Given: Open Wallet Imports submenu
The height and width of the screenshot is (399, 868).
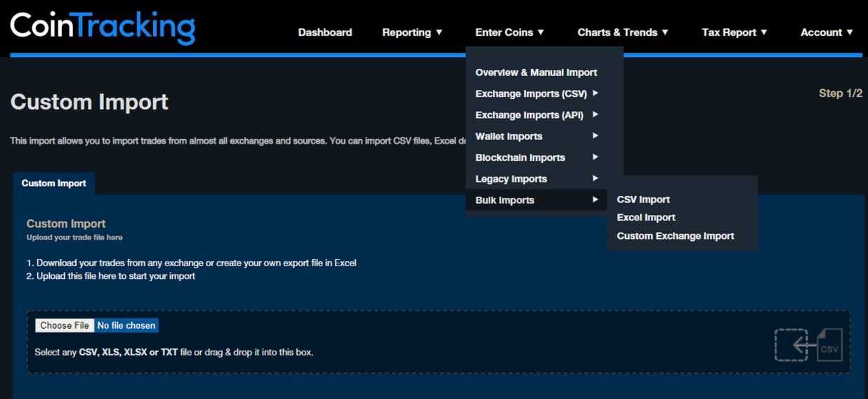Looking at the screenshot, I should tap(537, 136).
